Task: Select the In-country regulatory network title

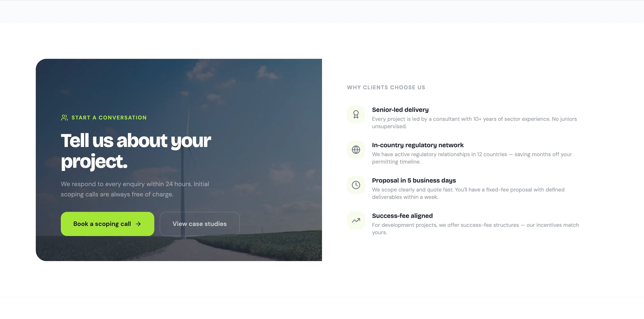Action: [417, 145]
